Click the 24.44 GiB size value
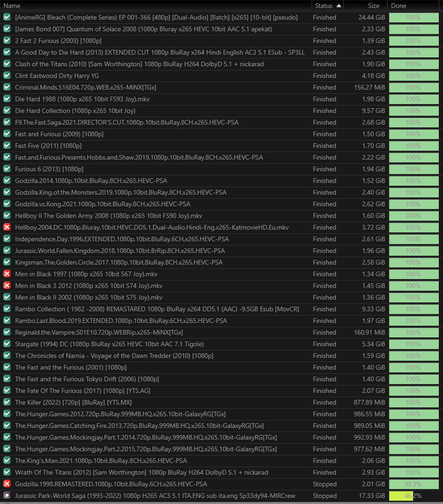This screenshot has height=504, width=443. tap(372, 17)
